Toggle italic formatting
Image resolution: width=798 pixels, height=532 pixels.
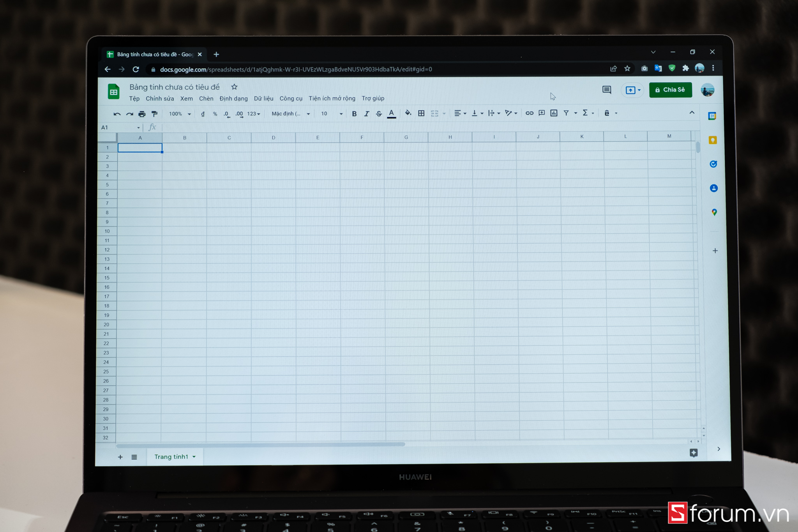click(x=366, y=114)
